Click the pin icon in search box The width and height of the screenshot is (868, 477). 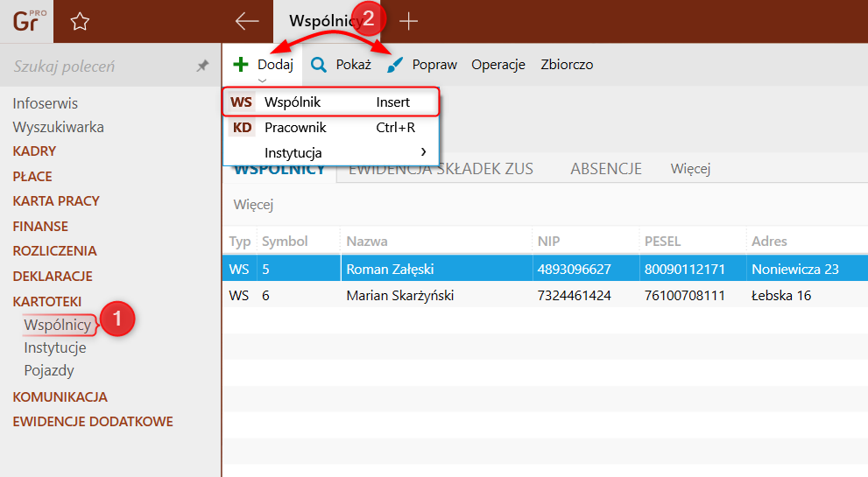[202, 66]
